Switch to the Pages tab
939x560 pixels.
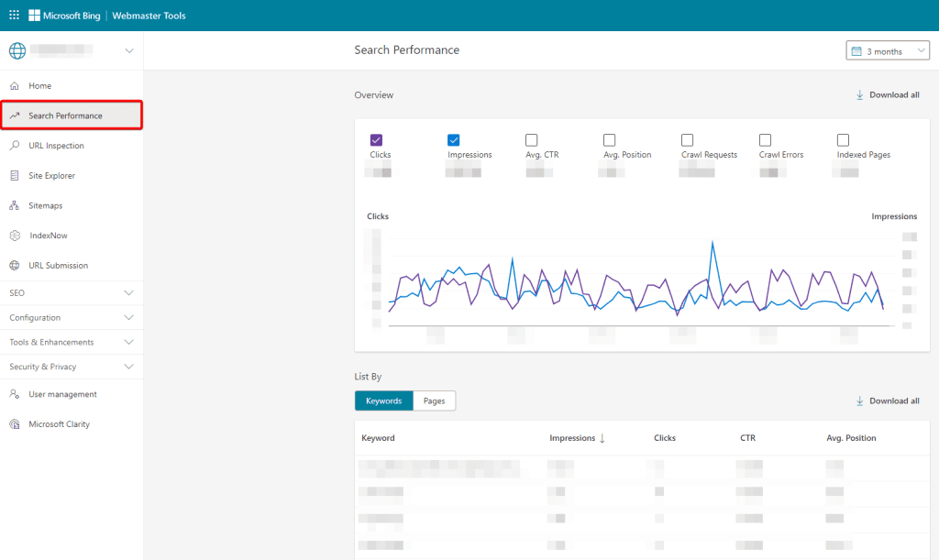(434, 401)
